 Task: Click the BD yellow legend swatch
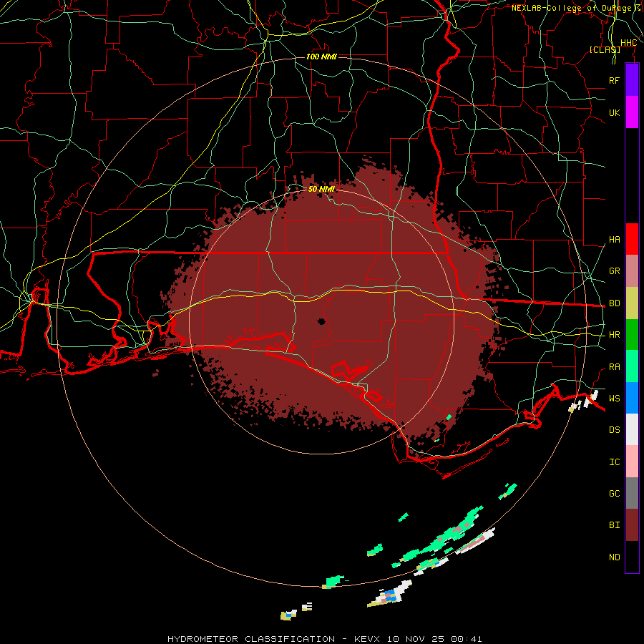(632, 303)
